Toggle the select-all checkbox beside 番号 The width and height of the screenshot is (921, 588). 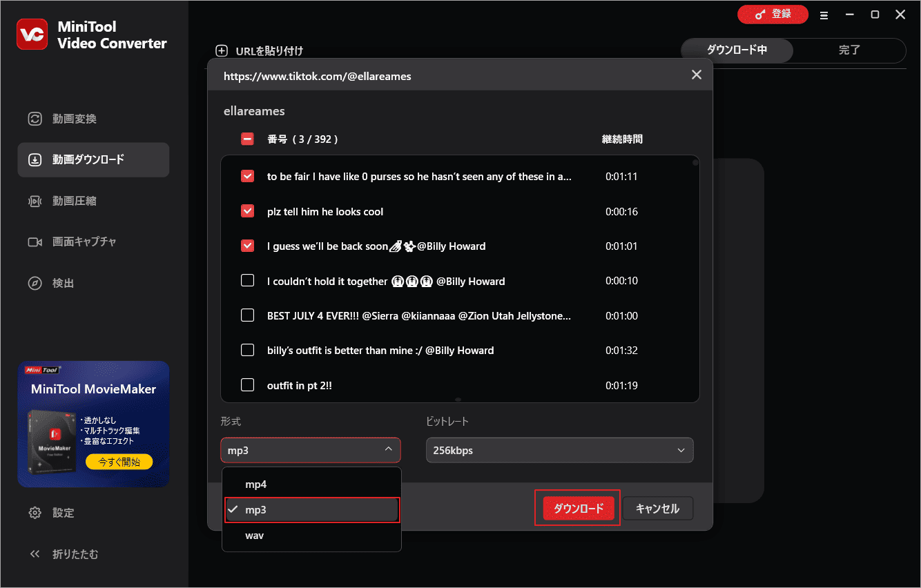(247, 139)
